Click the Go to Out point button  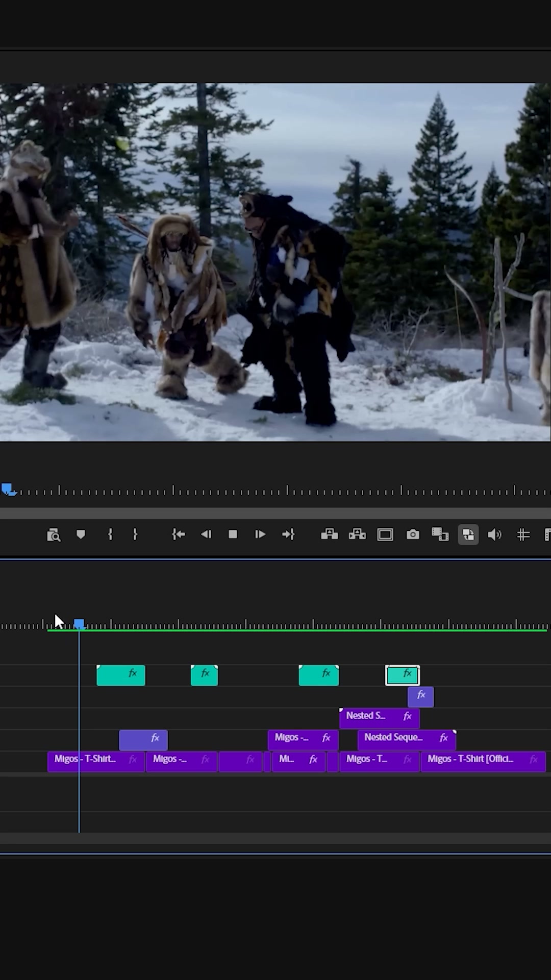(x=288, y=534)
